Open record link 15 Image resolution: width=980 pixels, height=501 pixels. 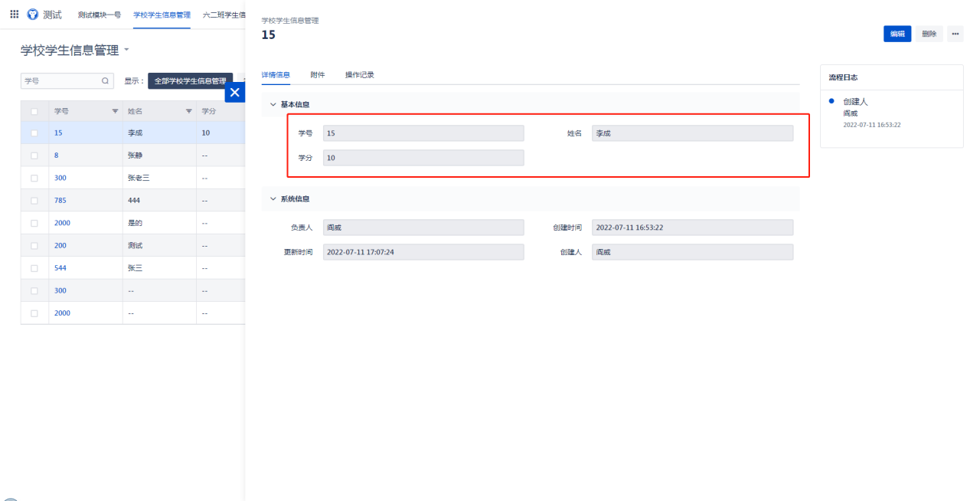pyautogui.click(x=58, y=133)
